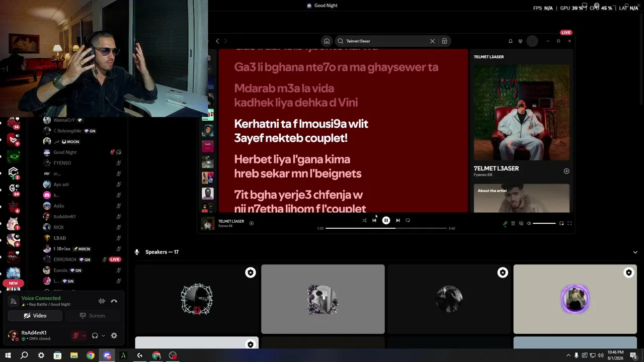Viewport: 644px width, 362px height.
Task: Open the About the artist card
Action: [522, 198]
